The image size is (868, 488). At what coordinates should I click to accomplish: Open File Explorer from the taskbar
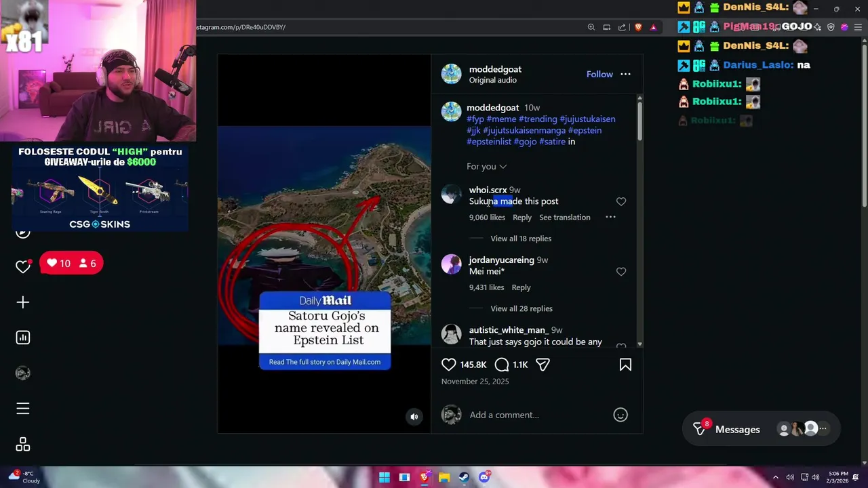(x=444, y=477)
